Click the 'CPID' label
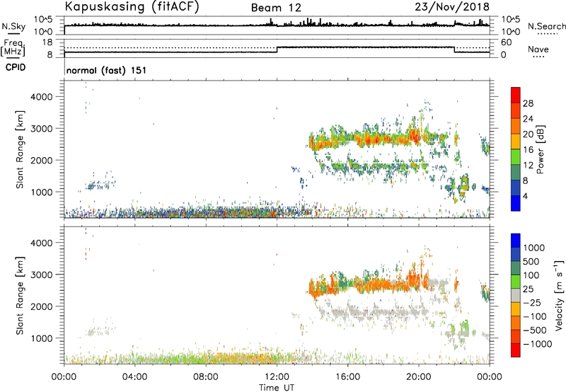The height and width of the screenshot is (392, 566). pos(16,67)
